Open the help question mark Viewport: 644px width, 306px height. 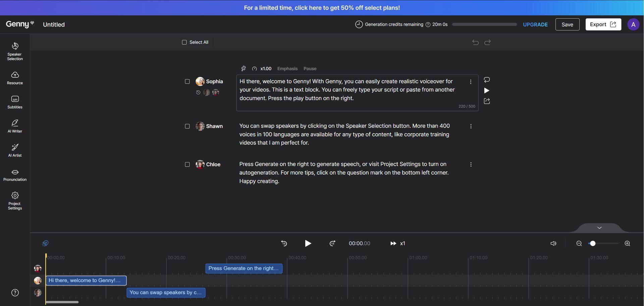[x=15, y=293]
